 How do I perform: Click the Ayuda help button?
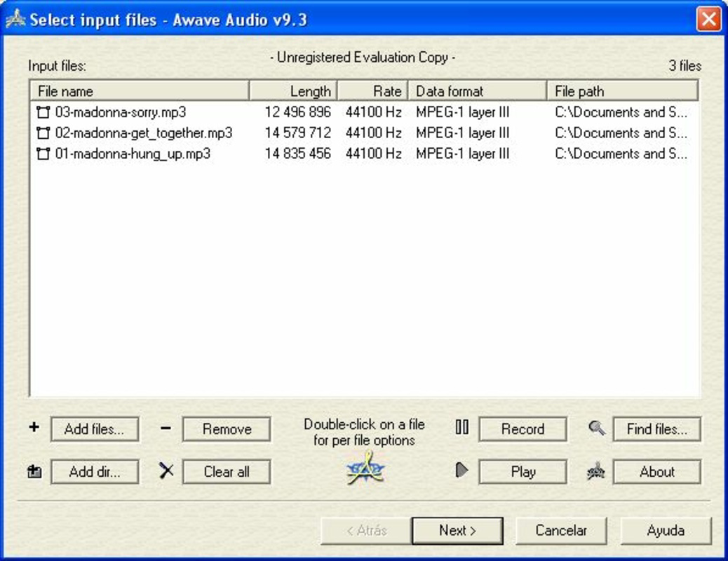pyautogui.click(x=666, y=530)
